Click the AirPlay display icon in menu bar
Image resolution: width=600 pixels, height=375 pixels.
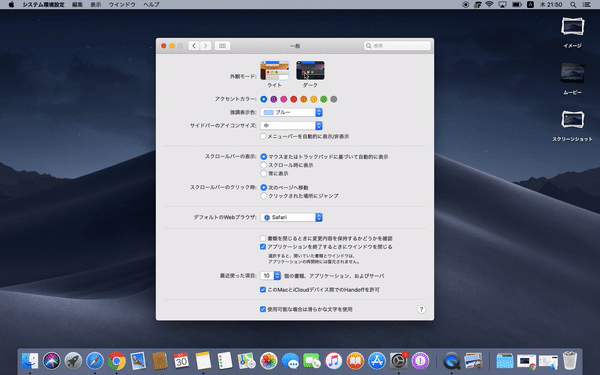502,5
